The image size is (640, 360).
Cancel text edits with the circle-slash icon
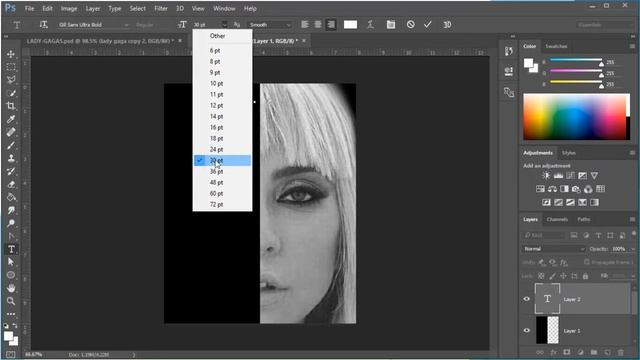(x=411, y=24)
